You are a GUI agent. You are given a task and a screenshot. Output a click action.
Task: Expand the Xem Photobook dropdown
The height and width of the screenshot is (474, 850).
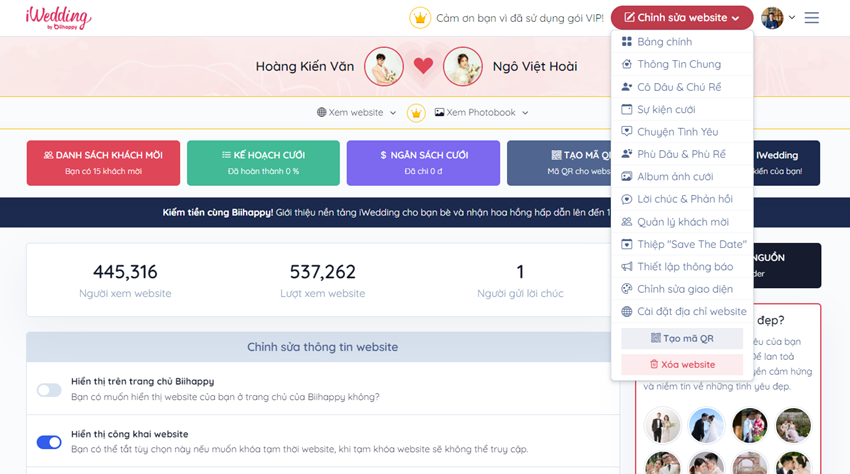(481, 113)
